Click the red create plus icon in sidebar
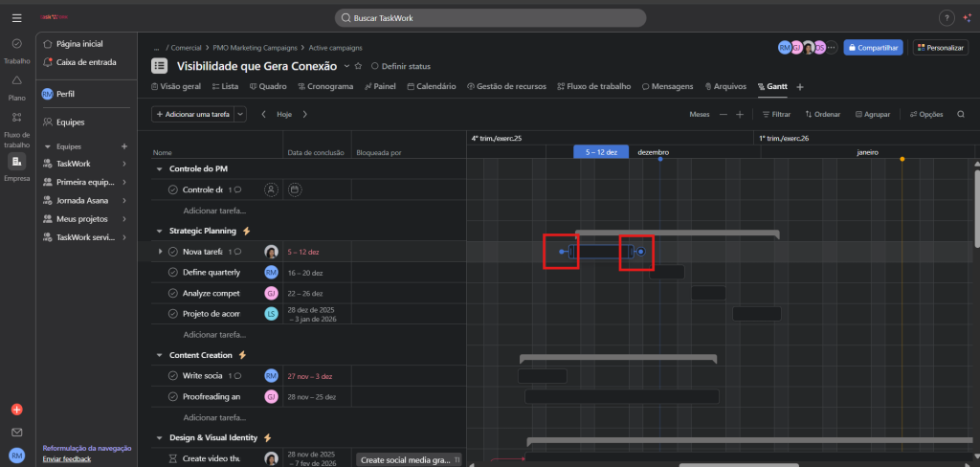The height and width of the screenshot is (467, 980). click(16, 410)
